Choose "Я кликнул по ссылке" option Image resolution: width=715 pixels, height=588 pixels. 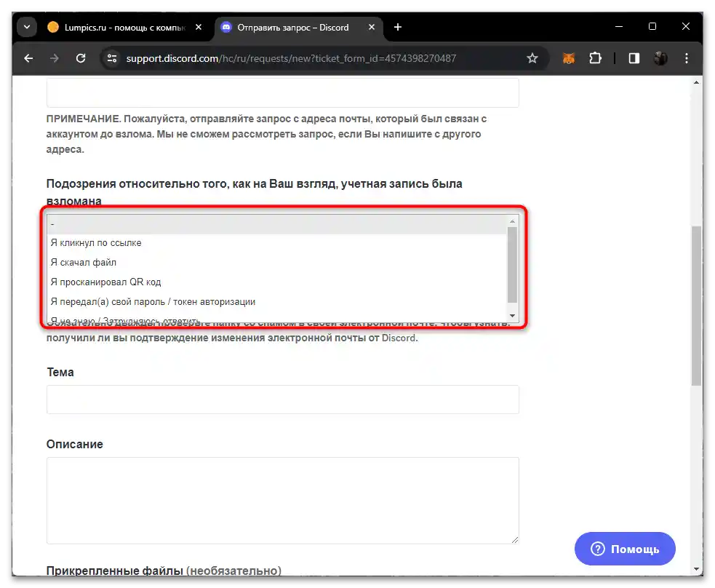tap(277, 242)
